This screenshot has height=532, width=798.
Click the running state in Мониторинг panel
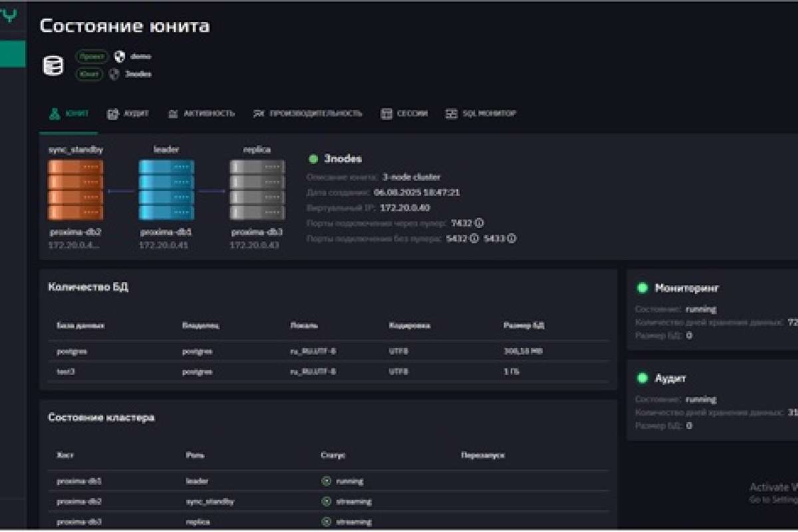pos(702,309)
